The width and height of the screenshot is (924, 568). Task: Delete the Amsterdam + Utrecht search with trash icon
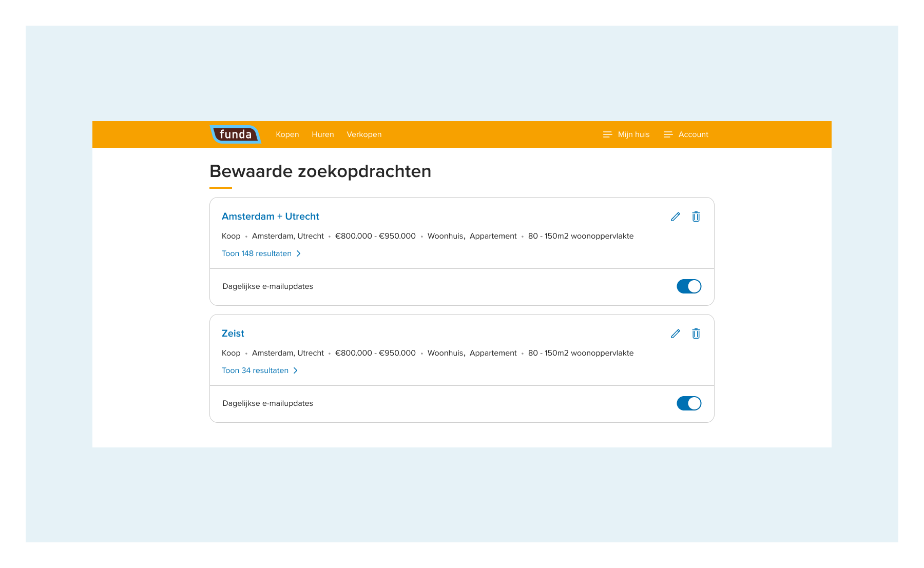pyautogui.click(x=696, y=217)
